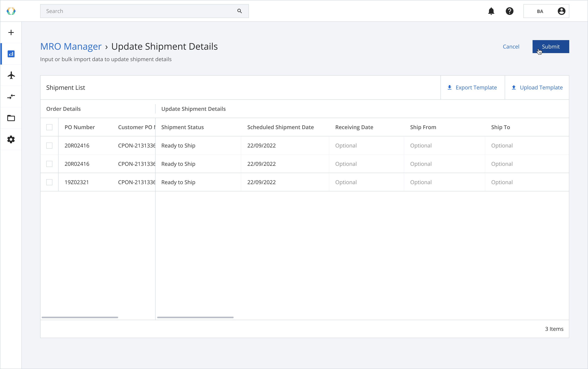Click Ship From column header
Viewport: 588px width, 369px height.
pos(423,127)
